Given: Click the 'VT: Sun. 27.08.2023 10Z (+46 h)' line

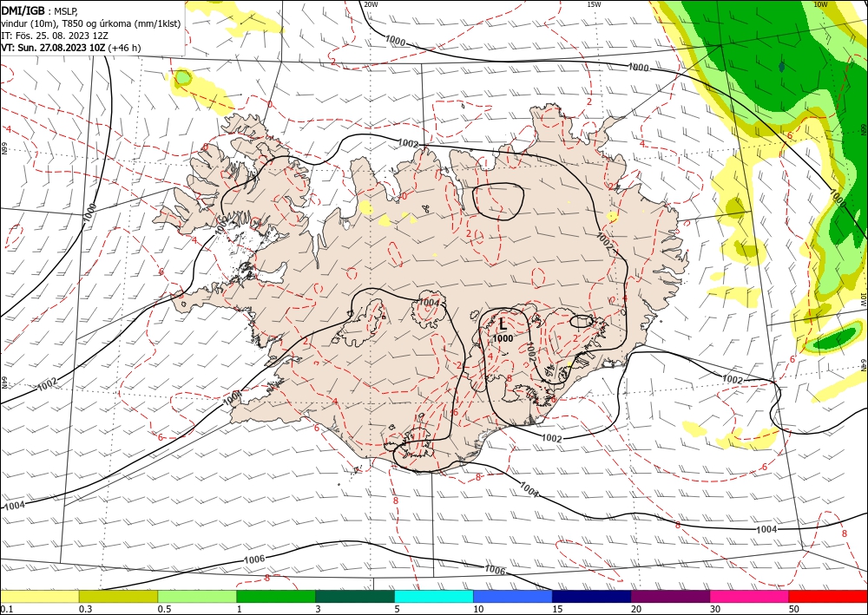Looking at the screenshot, I should (x=71, y=48).
